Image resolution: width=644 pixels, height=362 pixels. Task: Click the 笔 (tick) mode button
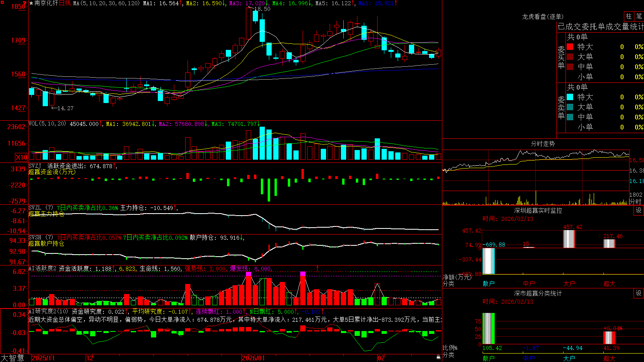[639, 16]
